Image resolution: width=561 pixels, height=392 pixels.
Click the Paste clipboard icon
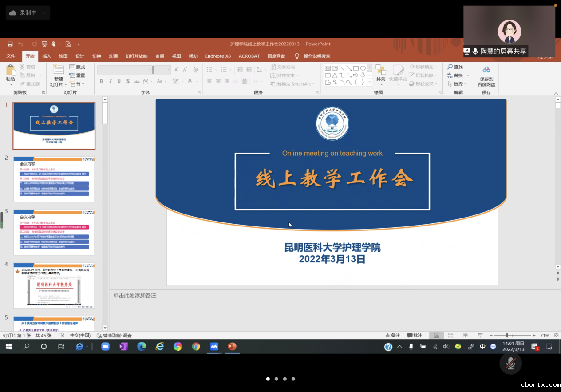pyautogui.click(x=10, y=70)
